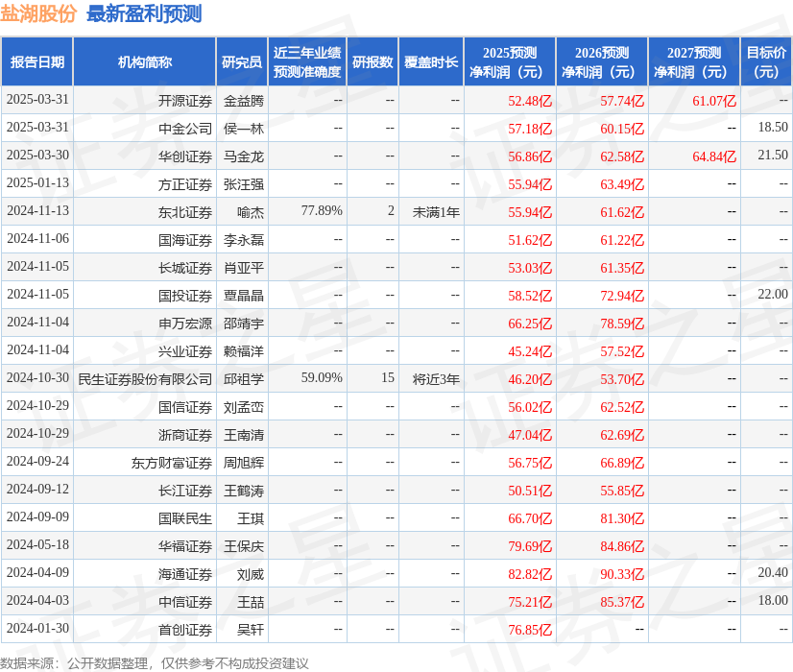
Task: Click the 将近3年 coverage cell
Action: (435, 378)
